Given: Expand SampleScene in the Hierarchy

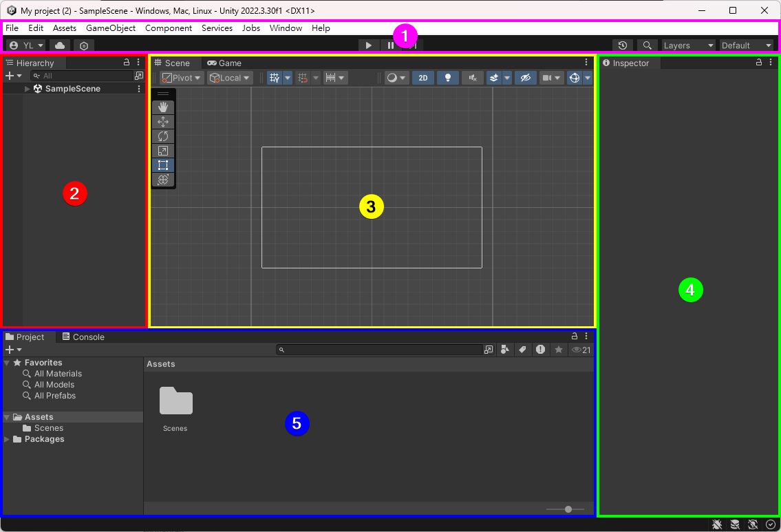Looking at the screenshot, I should [27, 89].
